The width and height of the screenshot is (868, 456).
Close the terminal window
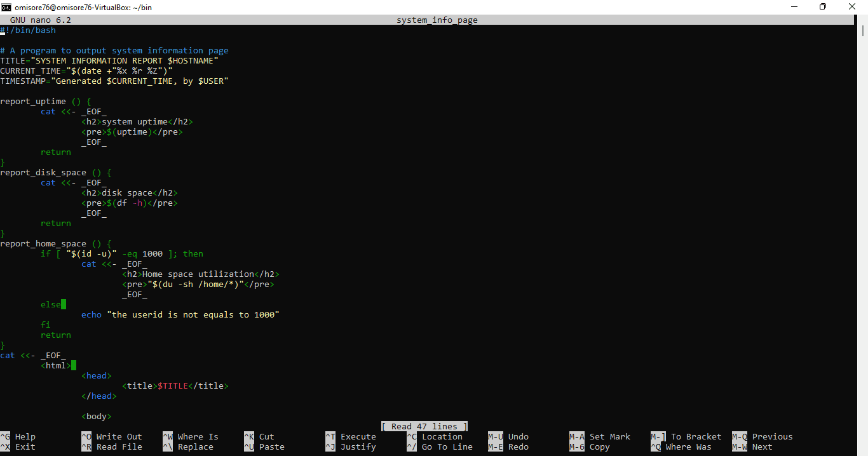852,7
